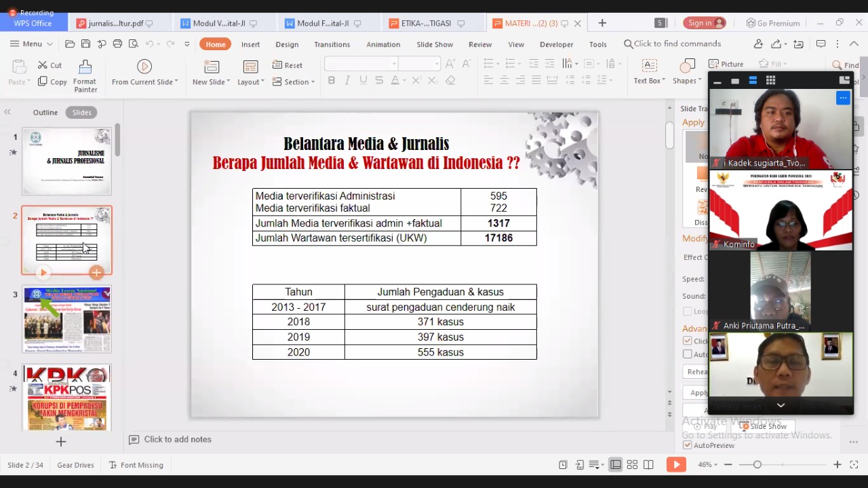Click the Sign in button

(705, 23)
